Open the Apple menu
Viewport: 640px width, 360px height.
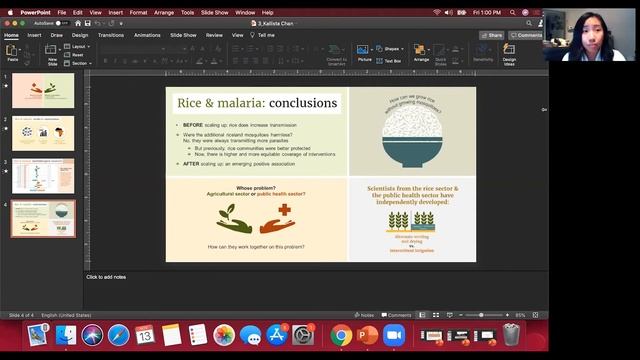[11, 13]
